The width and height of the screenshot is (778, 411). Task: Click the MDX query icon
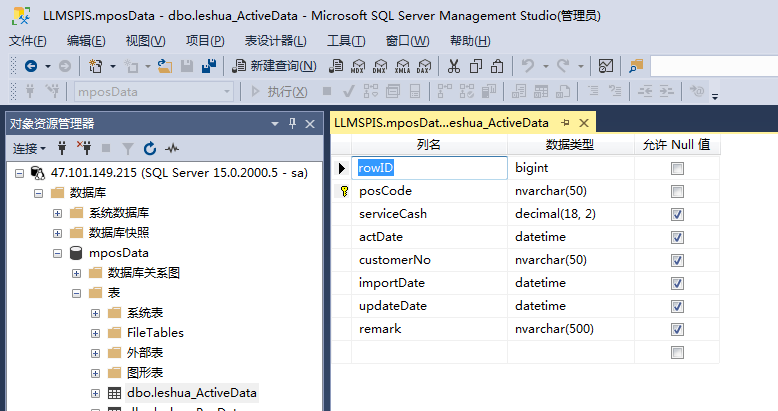click(x=358, y=66)
